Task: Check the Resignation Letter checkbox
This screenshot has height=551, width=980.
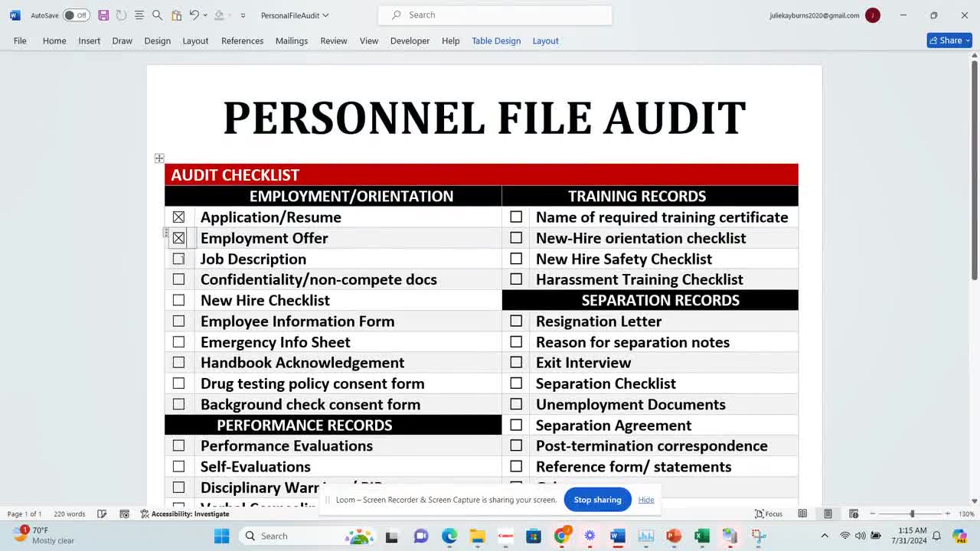Action: [x=516, y=321]
